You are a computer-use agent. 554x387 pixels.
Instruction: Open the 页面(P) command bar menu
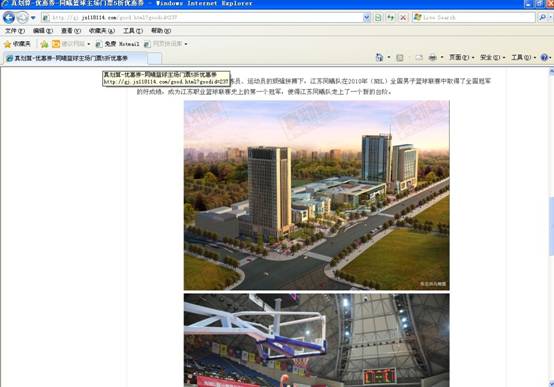(461, 57)
